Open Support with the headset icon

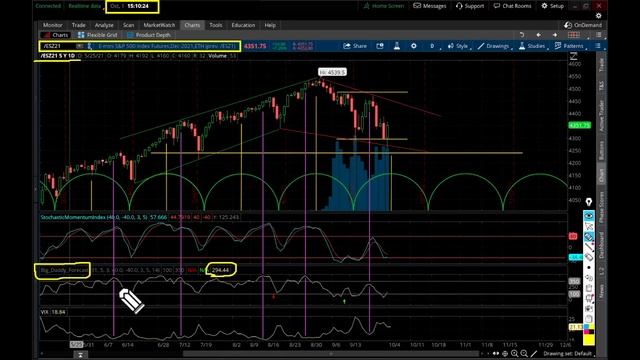pos(470,6)
